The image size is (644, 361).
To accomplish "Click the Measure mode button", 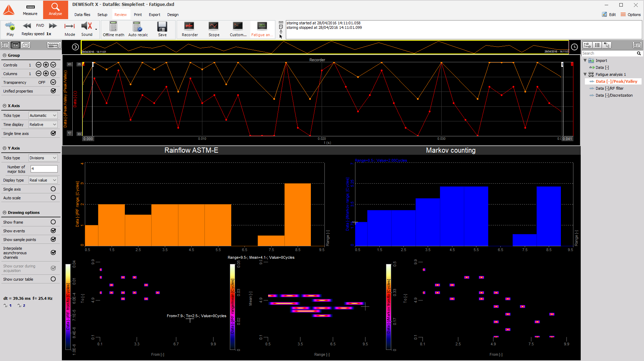I will click(x=30, y=10).
